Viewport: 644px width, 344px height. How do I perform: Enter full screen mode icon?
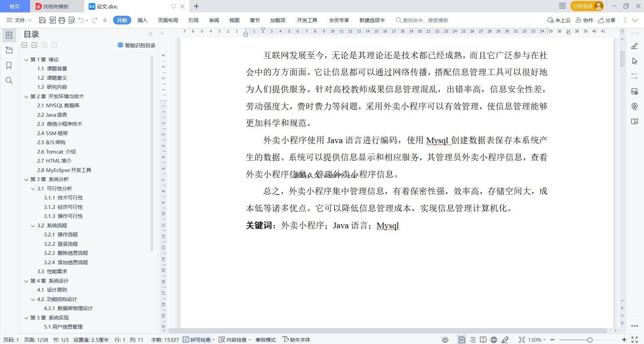635,340
